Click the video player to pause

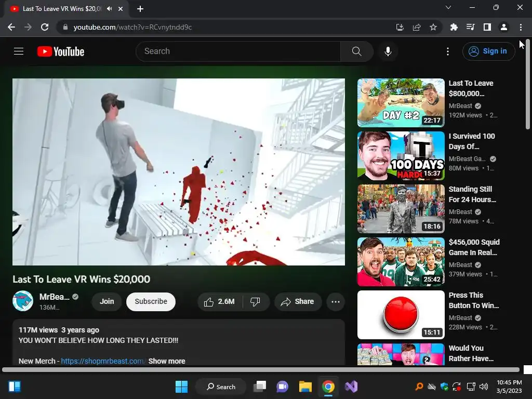pyautogui.click(x=179, y=171)
